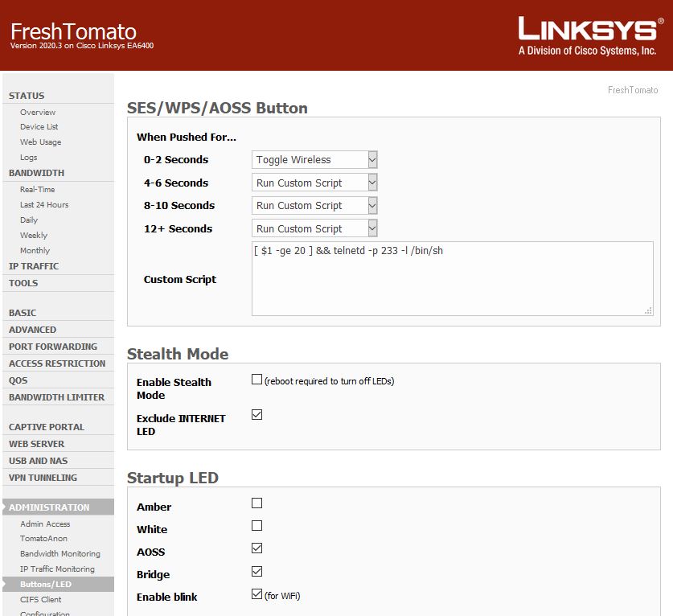Open the 0-2 Seconds action dropdown
This screenshot has width=673, height=616.
(x=314, y=160)
